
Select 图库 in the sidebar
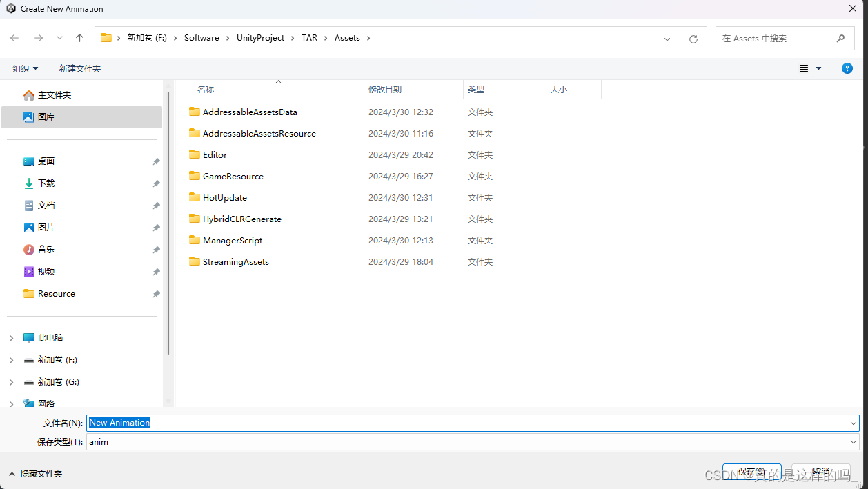point(81,117)
